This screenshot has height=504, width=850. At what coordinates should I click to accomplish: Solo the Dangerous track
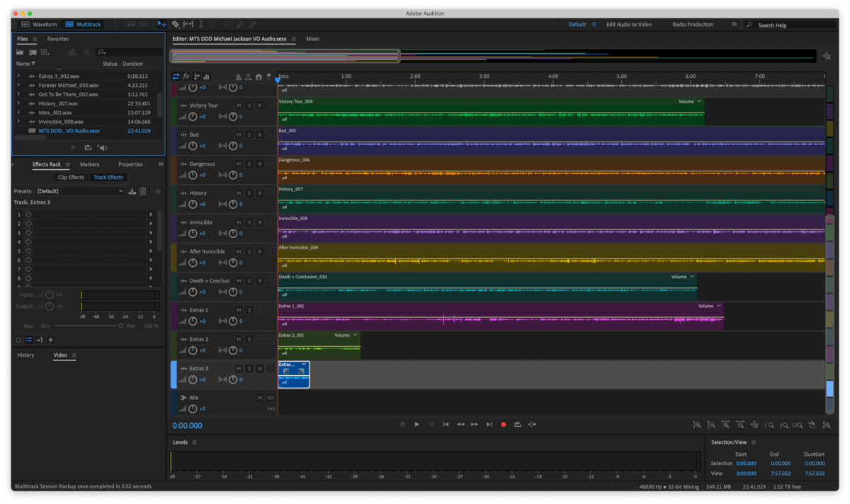[249, 164]
